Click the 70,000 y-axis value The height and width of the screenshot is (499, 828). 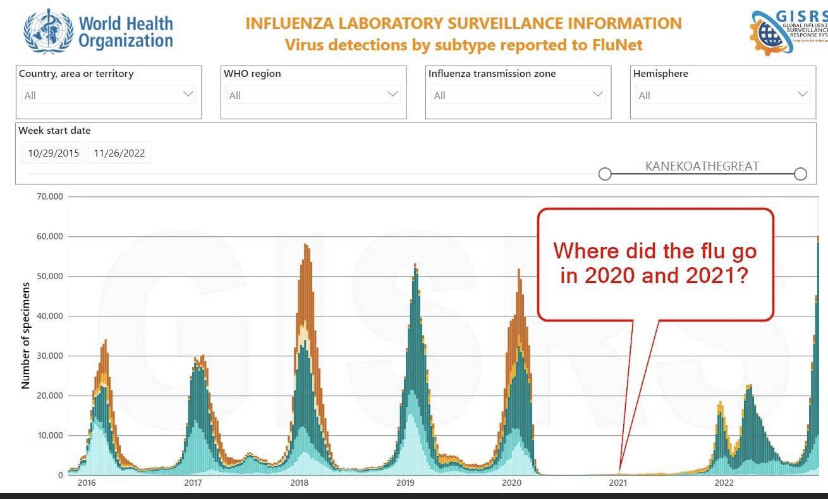50,196
